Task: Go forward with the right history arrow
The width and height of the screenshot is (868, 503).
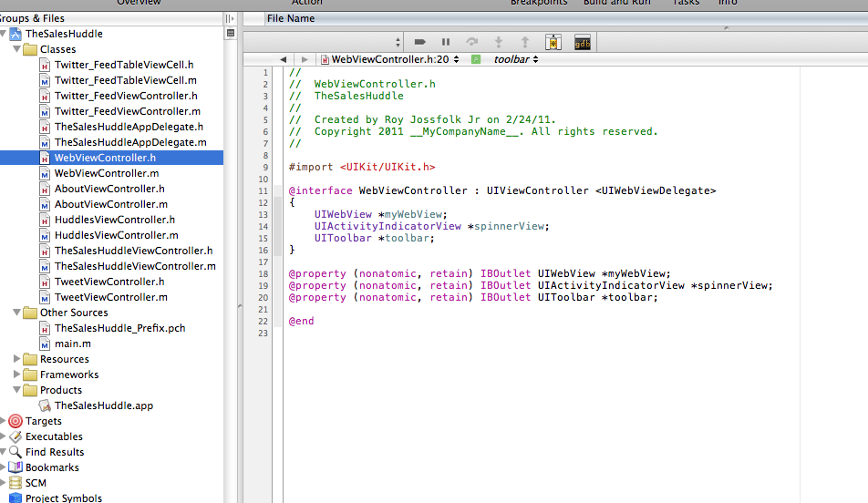Action: coord(305,59)
